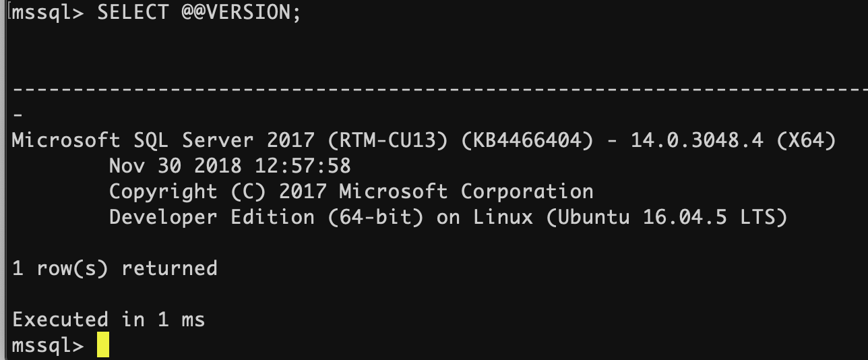The image size is (868, 360).
Task: Click the Copyright (C) 2017 line
Action: tap(218, 191)
